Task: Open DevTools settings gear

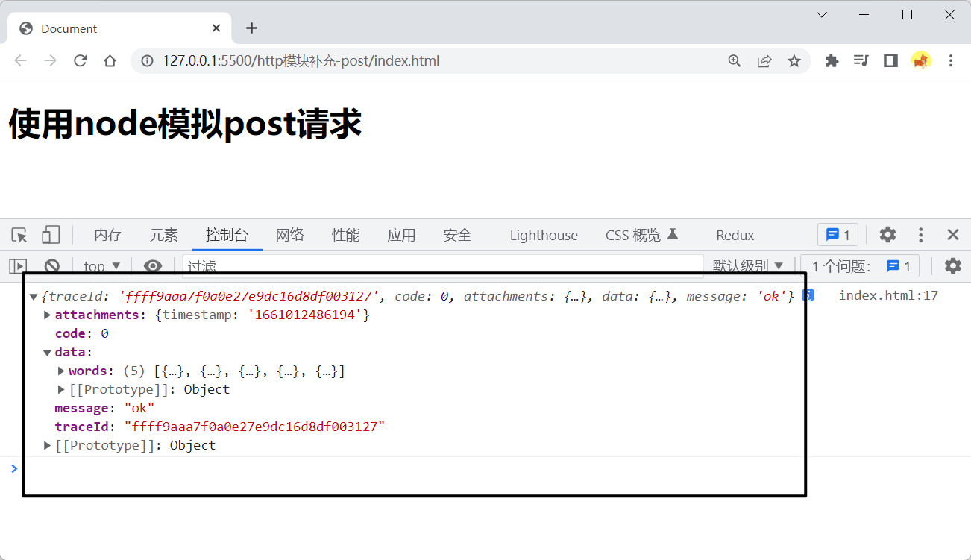Action: click(887, 235)
